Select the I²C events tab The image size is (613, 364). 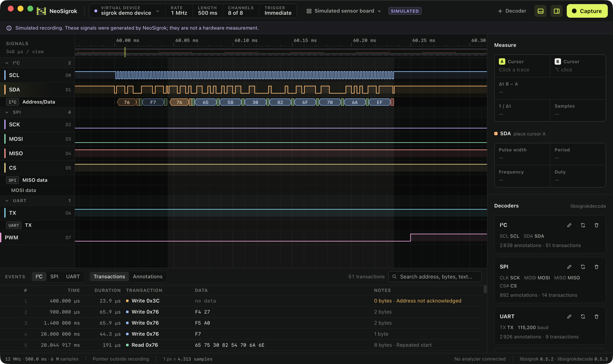39,277
